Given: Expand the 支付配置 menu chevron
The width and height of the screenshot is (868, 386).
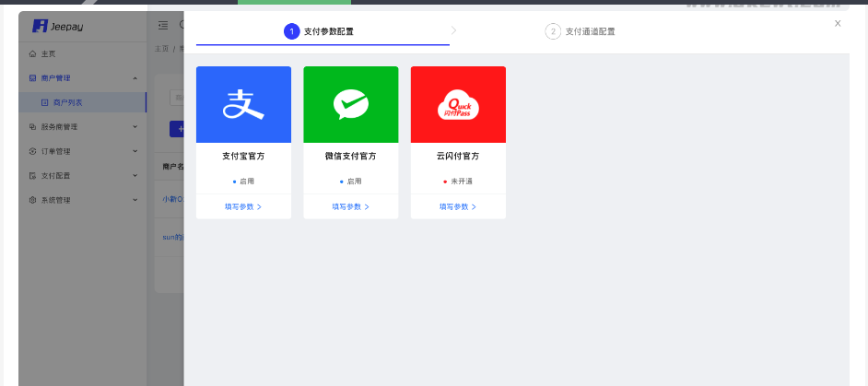Looking at the screenshot, I should pyautogui.click(x=135, y=176).
